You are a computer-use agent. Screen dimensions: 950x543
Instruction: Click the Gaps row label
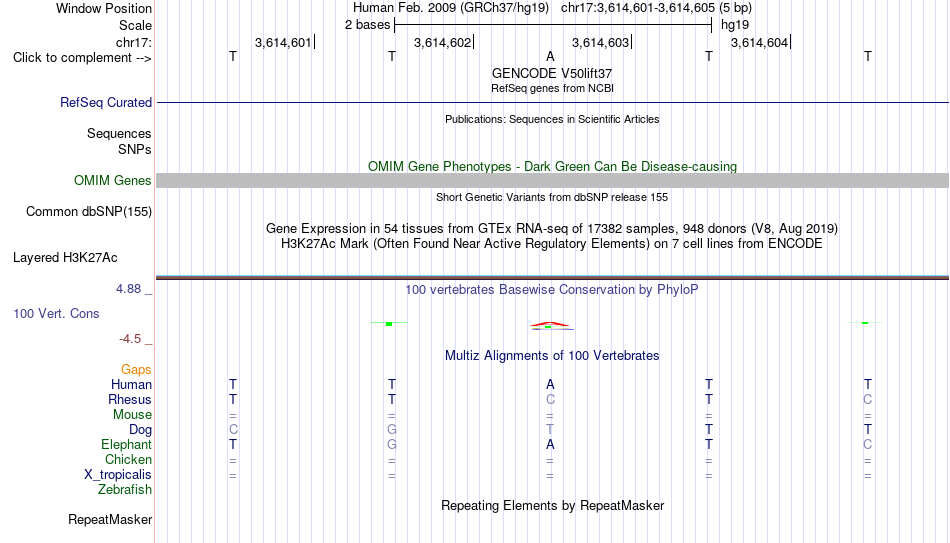136,370
